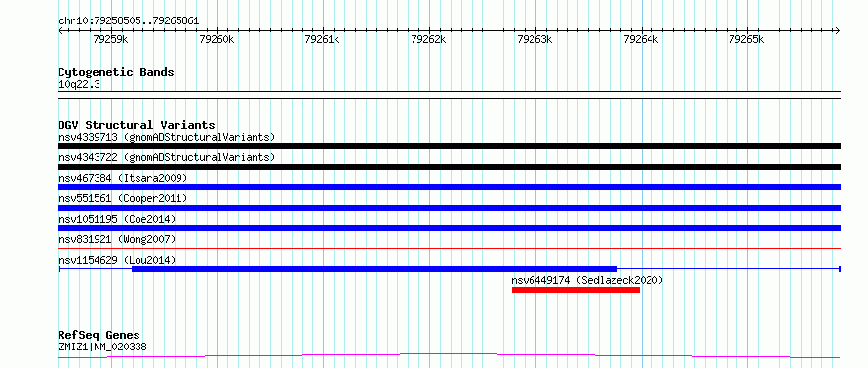Open nsv831921 Wong2007 variant label

pos(117,239)
